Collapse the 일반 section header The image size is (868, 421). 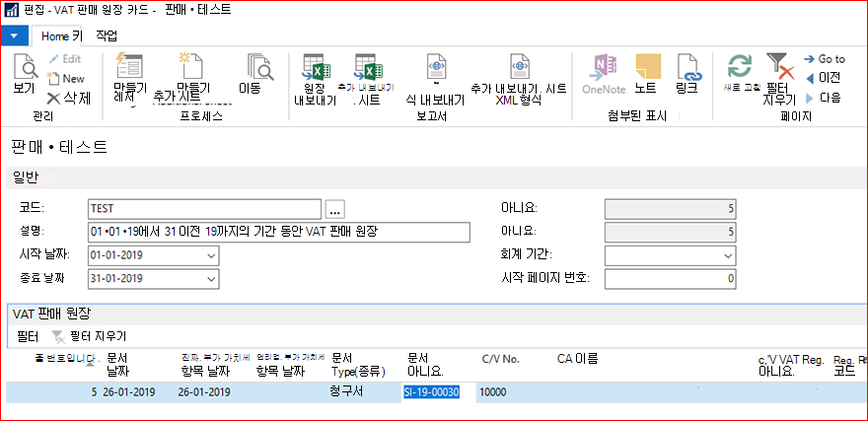(x=437, y=177)
